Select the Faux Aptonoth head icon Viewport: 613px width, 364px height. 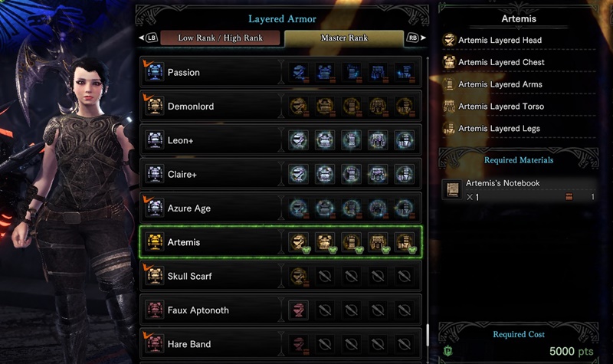click(298, 310)
